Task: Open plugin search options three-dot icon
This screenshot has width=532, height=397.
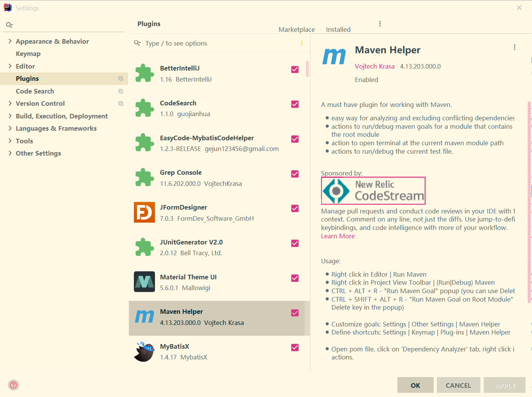Action: (x=302, y=43)
